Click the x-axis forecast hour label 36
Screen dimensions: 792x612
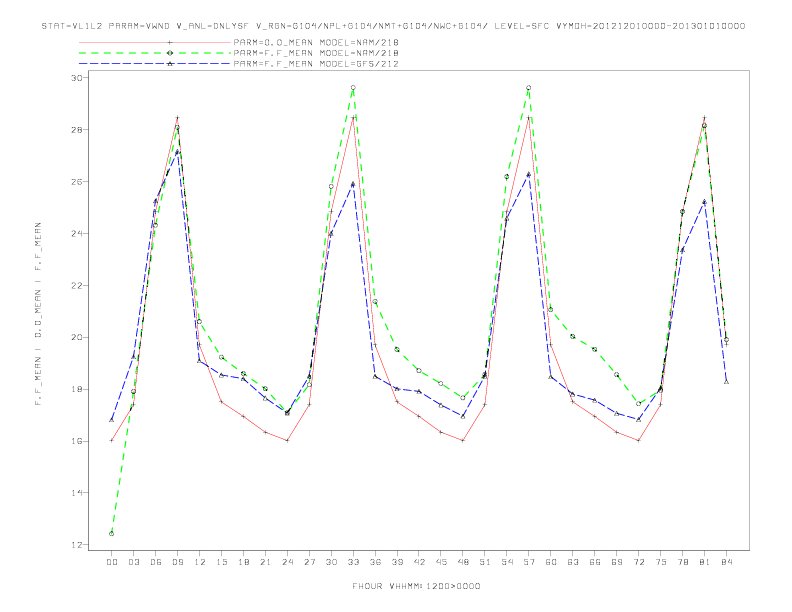(375, 562)
